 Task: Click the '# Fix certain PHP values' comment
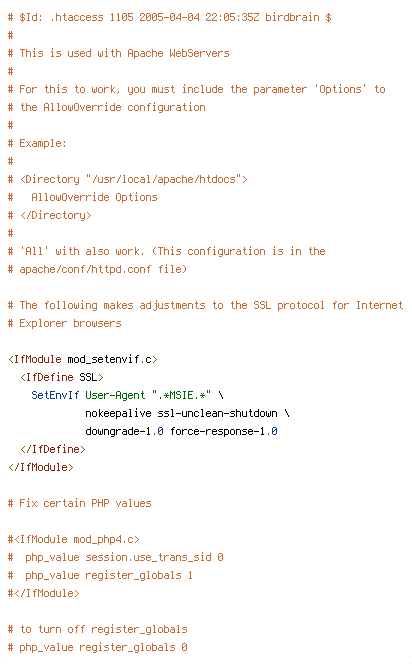point(79,503)
